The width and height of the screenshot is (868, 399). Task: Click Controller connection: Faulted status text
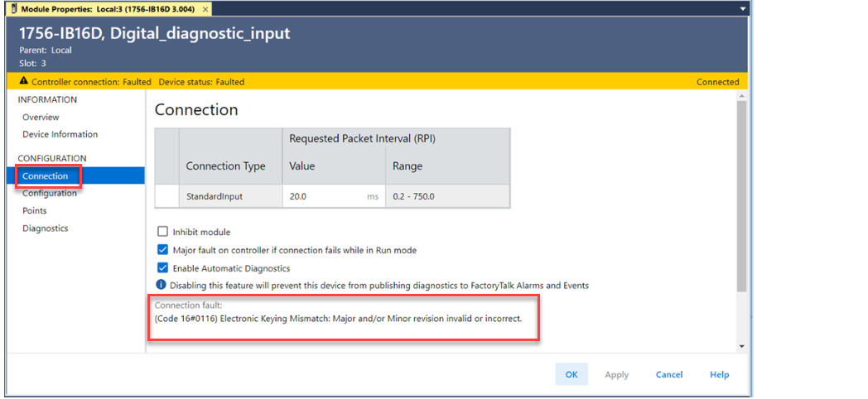91,82
